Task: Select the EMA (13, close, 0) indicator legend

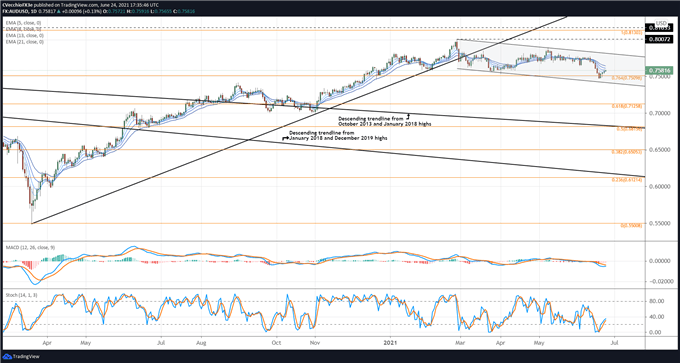Action: tap(25, 36)
